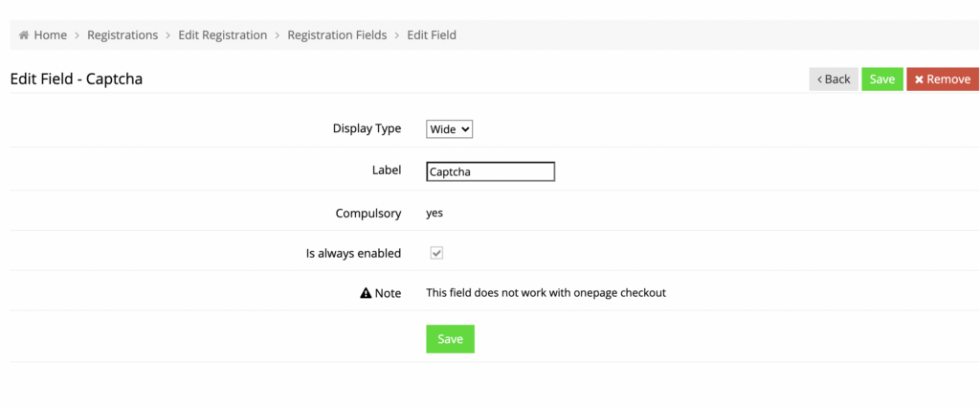The width and height of the screenshot is (980, 409).
Task: Click the onepage checkout note text
Action: pos(546,293)
